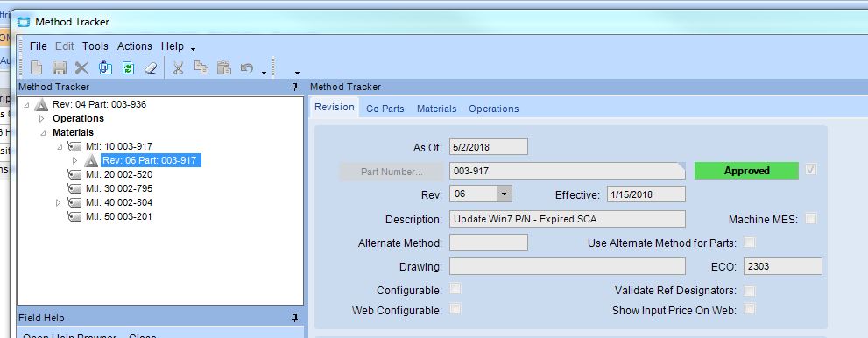Viewport: 868px width, 338px height.
Task: Toggle the Machine MES checkbox
Action: tap(810, 219)
